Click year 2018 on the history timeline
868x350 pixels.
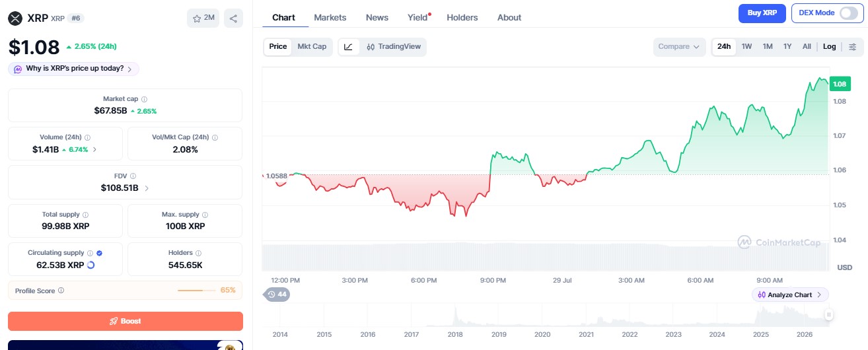[x=455, y=335]
